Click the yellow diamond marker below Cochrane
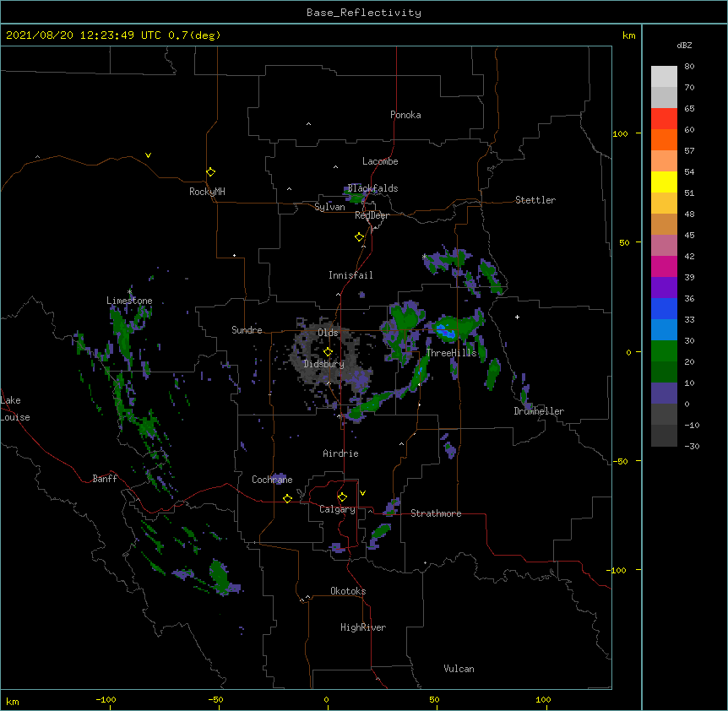The width and height of the screenshot is (728, 711). pos(287,498)
